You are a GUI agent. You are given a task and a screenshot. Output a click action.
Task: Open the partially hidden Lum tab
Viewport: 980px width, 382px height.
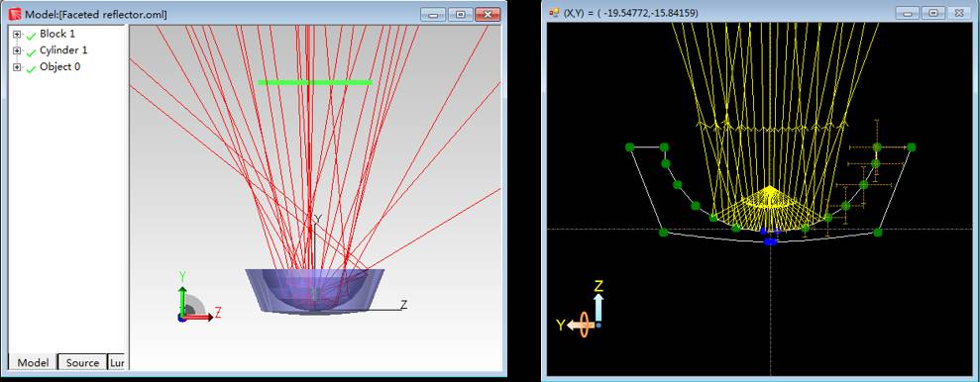coord(116,362)
